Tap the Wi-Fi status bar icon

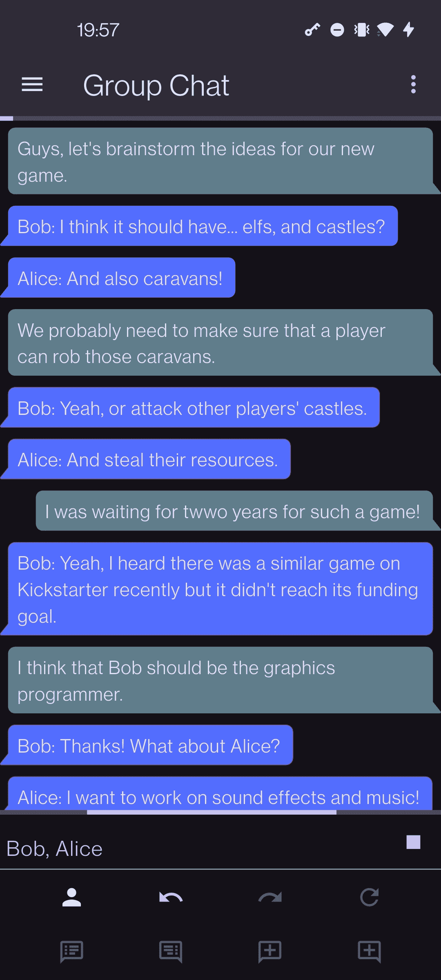(385, 29)
